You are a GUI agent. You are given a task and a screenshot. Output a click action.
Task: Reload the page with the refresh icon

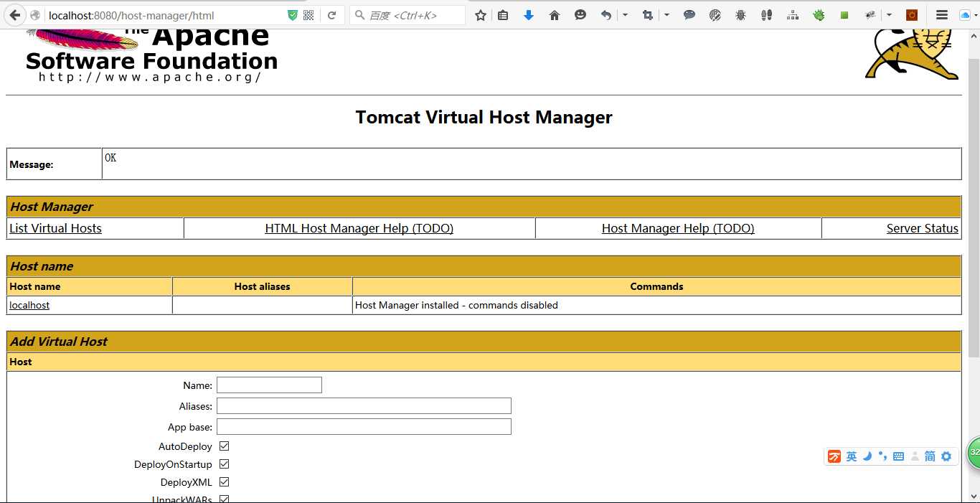pyautogui.click(x=331, y=15)
